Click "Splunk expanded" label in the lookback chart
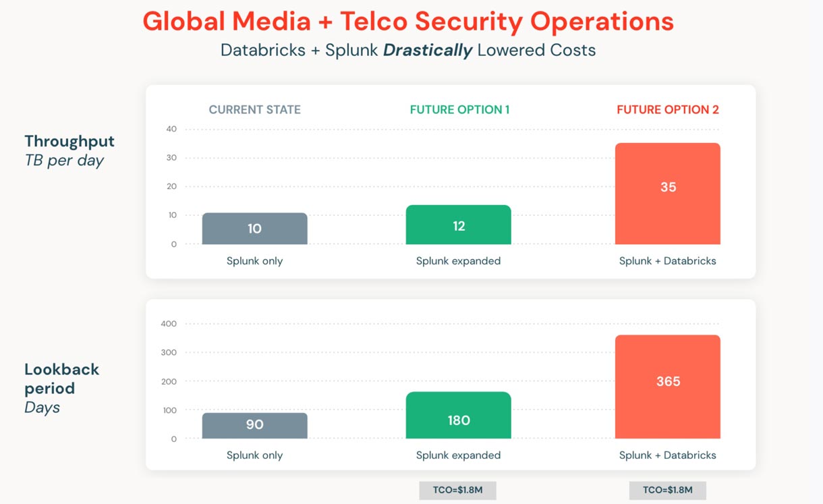This screenshot has height=504, width=823. pyautogui.click(x=459, y=455)
